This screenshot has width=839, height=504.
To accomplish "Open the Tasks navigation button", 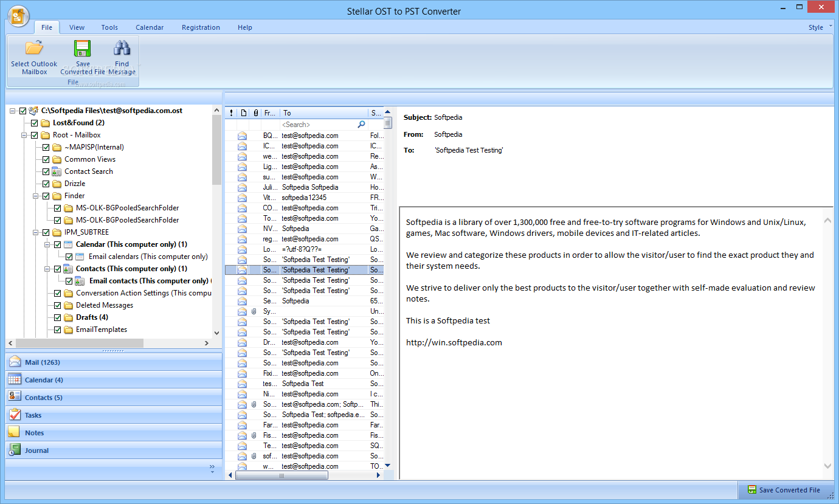I will click(x=114, y=415).
